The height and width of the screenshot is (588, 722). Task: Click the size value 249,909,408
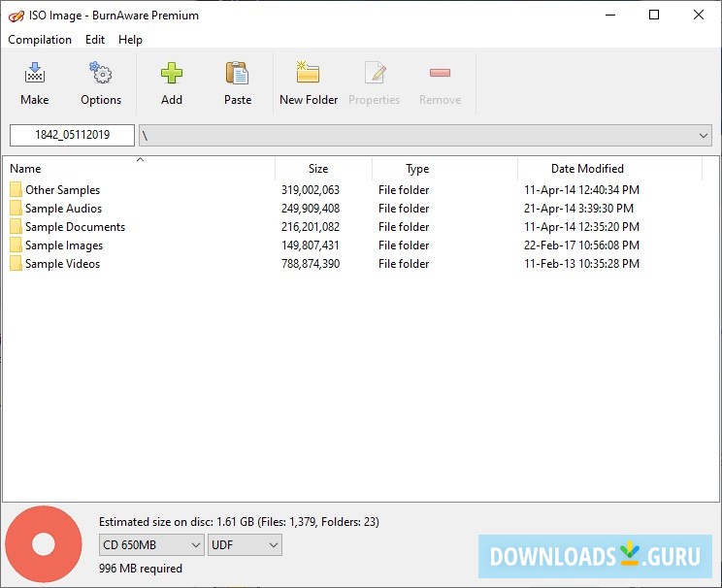[311, 209]
